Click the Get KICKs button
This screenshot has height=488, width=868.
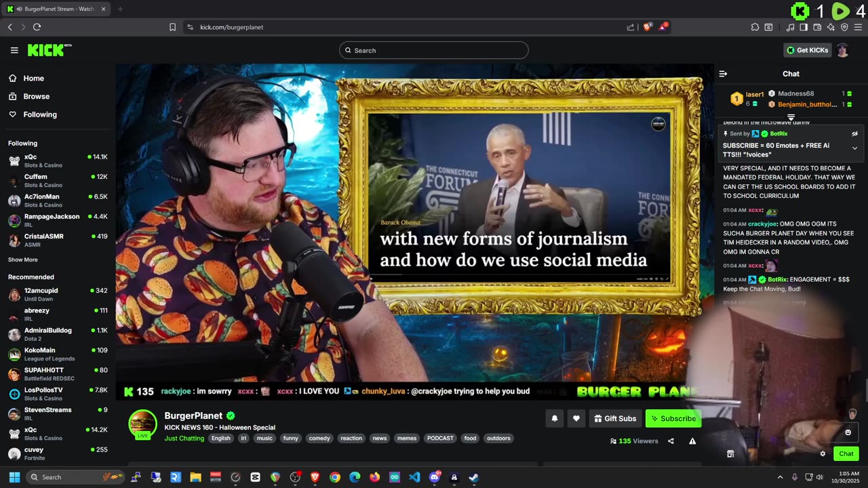tap(807, 50)
